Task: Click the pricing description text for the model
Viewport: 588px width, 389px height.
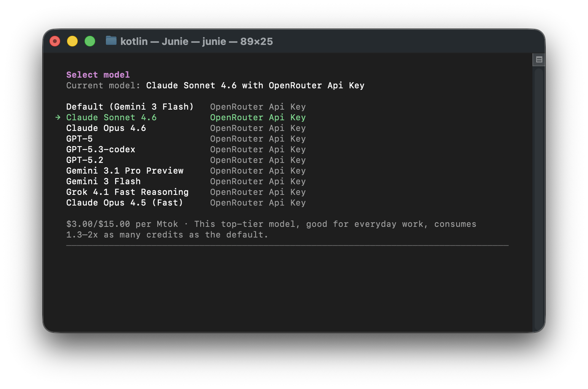Action: pyautogui.click(x=271, y=229)
